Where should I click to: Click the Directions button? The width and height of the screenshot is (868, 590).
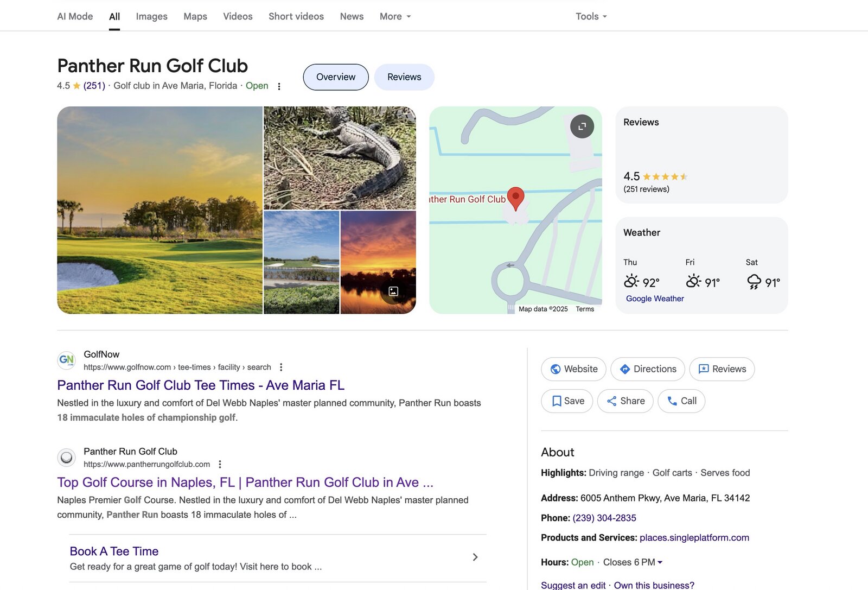point(648,369)
